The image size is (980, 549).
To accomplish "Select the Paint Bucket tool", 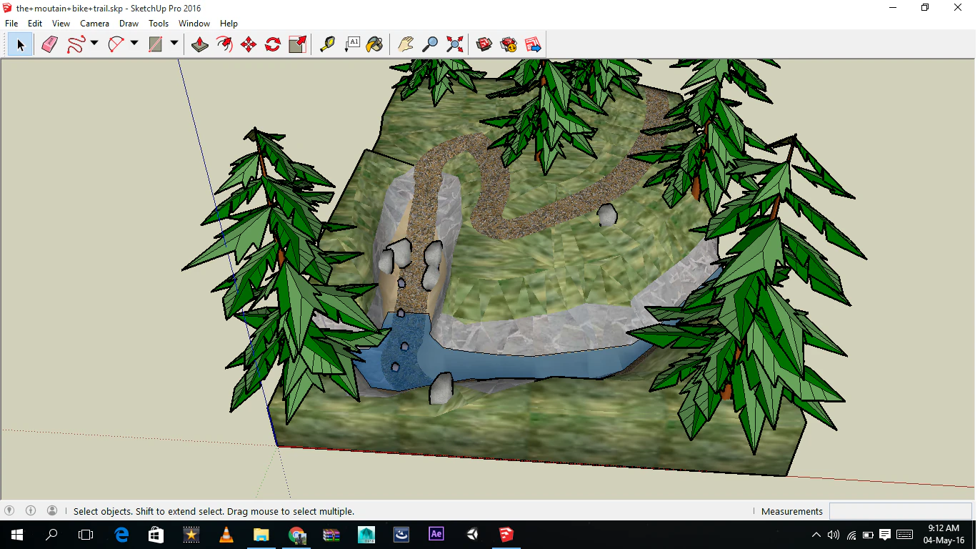I will tap(374, 45).
